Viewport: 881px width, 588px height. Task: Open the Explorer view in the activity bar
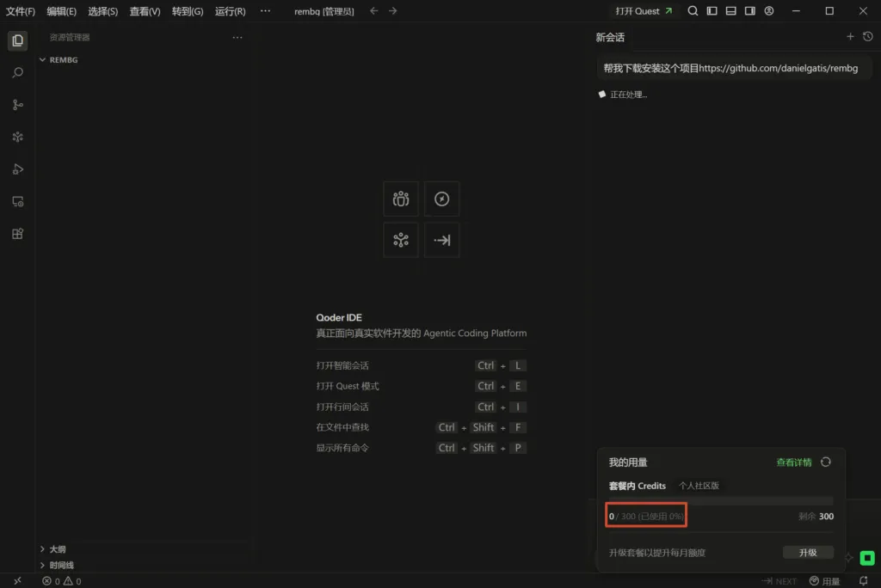coord(17,40)
